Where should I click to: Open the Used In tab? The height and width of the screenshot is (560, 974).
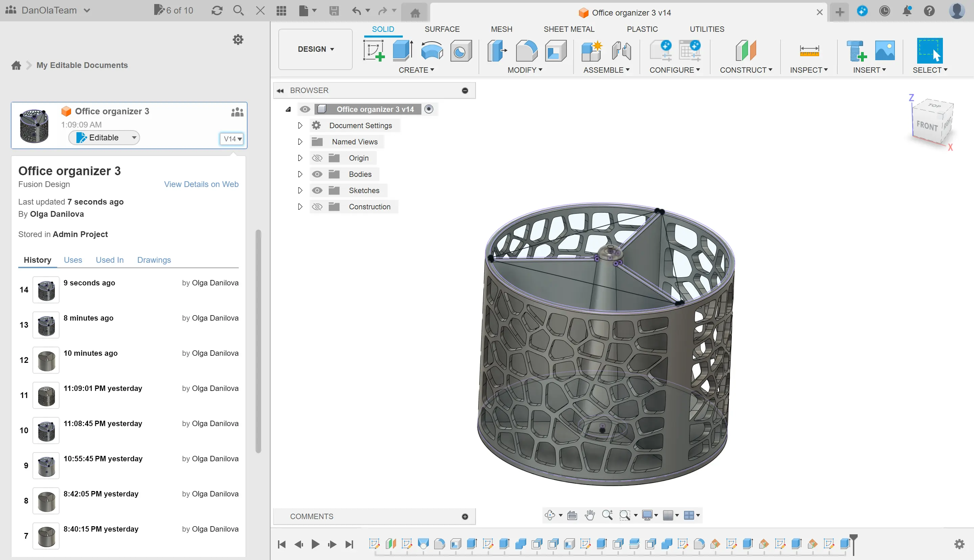pos(110,260)
